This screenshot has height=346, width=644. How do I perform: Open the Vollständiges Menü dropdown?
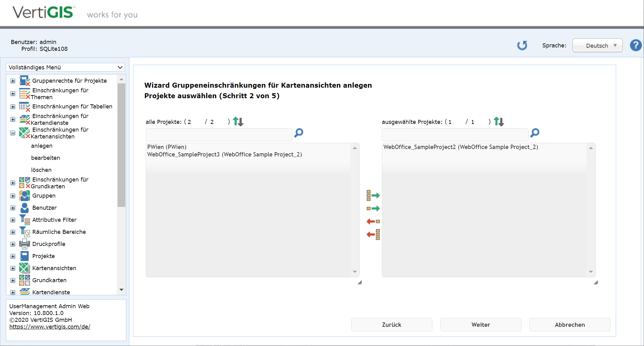click(x=65, y=67)
